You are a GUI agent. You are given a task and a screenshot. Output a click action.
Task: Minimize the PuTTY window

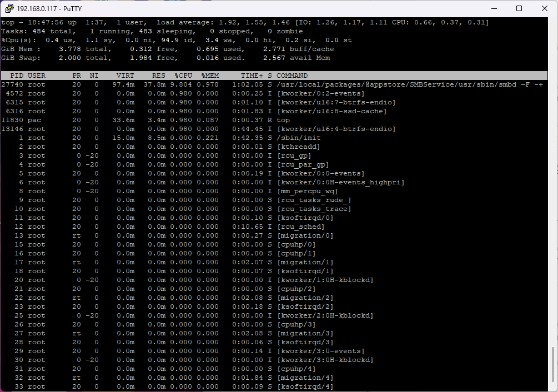[x=494, y=8]
